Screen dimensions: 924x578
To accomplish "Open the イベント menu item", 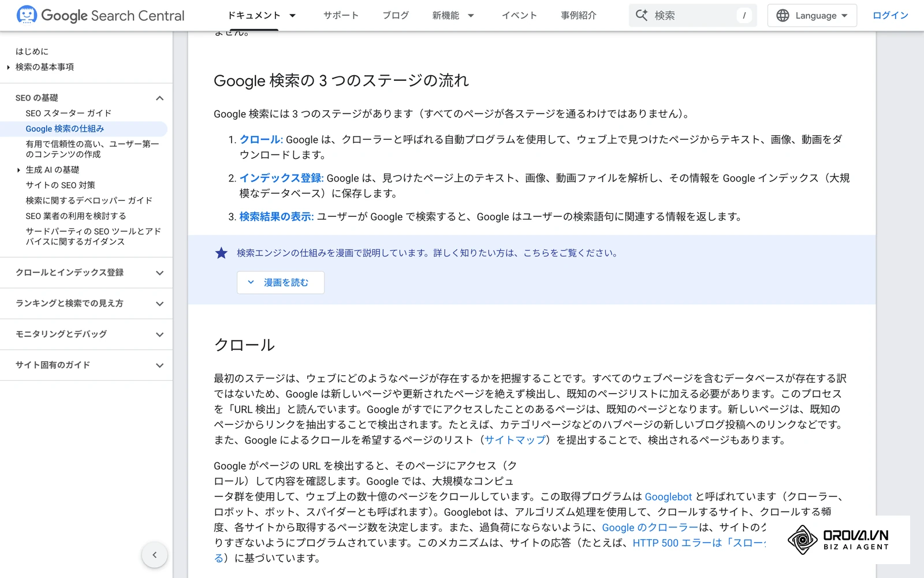I will (x=519, y=16).
